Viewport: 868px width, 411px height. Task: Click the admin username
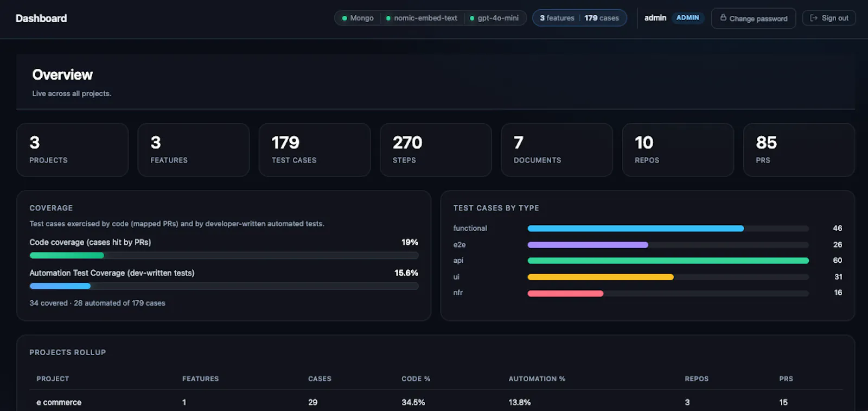tap(655, 18)
